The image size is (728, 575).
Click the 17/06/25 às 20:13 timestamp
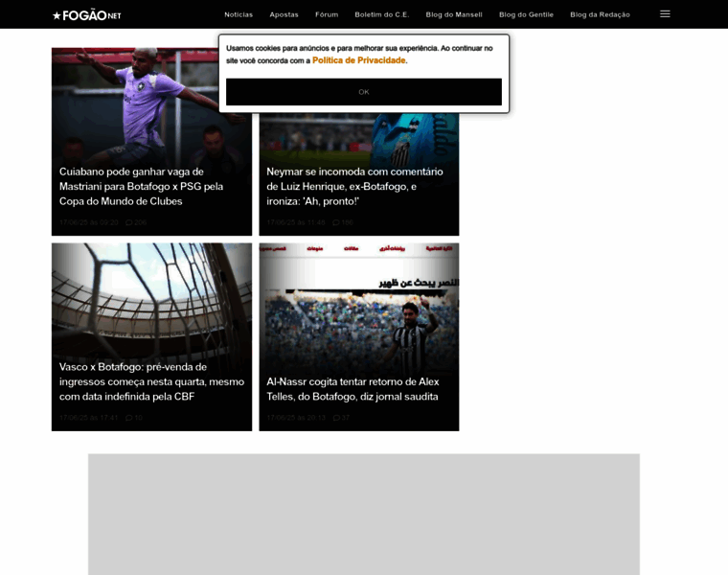(296, 418)
